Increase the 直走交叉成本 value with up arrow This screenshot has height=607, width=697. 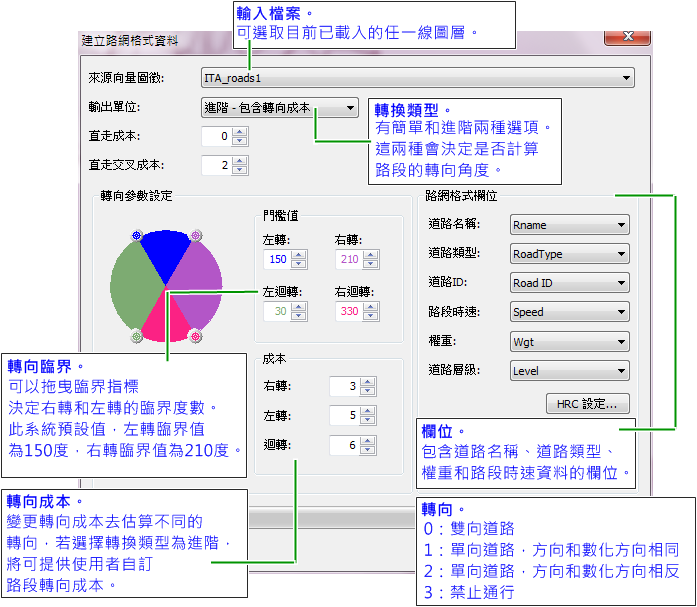240,160
